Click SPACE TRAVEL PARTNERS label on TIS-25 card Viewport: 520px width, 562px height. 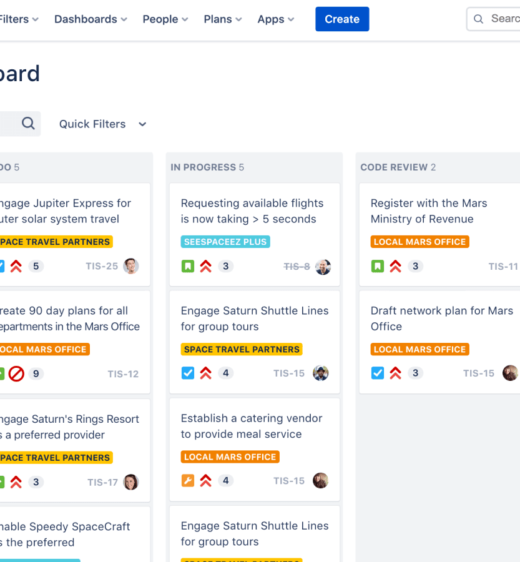[56, 242]
